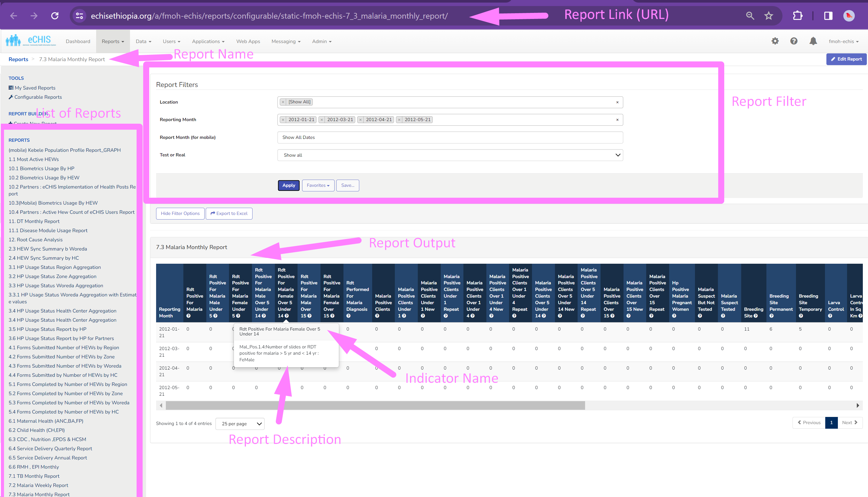Click the Next pagination button
This screenshot has height=497, width=868.
pyautogui.click(x=850, y=423)
